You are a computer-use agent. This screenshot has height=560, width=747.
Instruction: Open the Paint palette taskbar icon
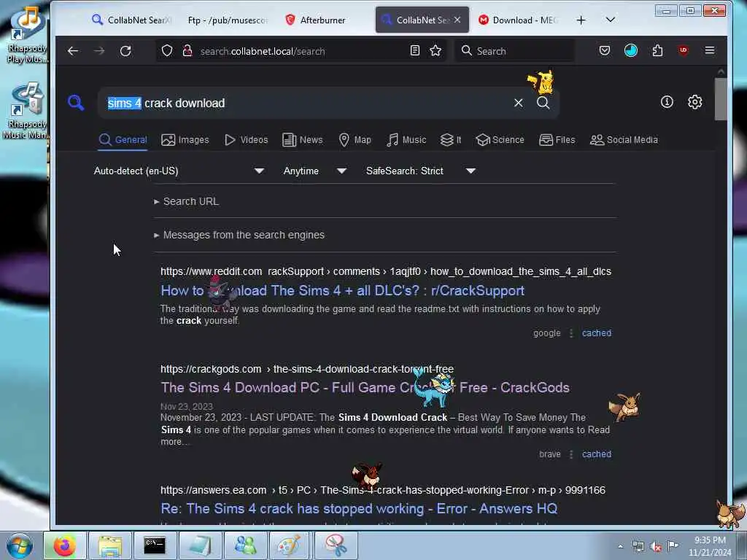(x=289, y=545)
